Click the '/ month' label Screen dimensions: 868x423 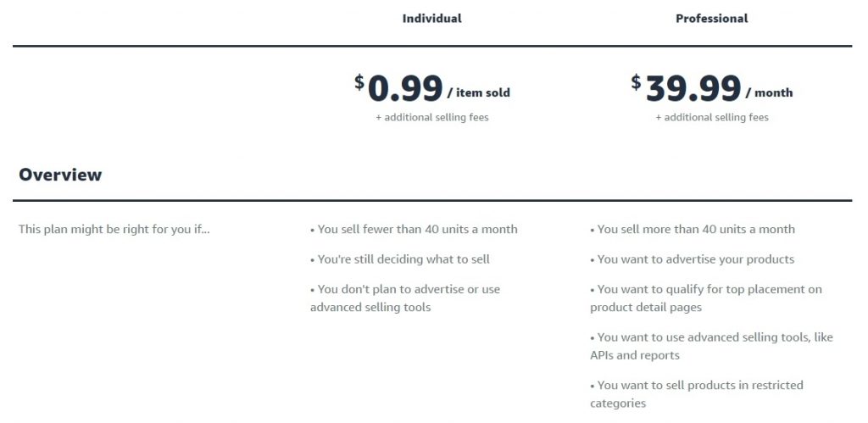coord(770,92)
